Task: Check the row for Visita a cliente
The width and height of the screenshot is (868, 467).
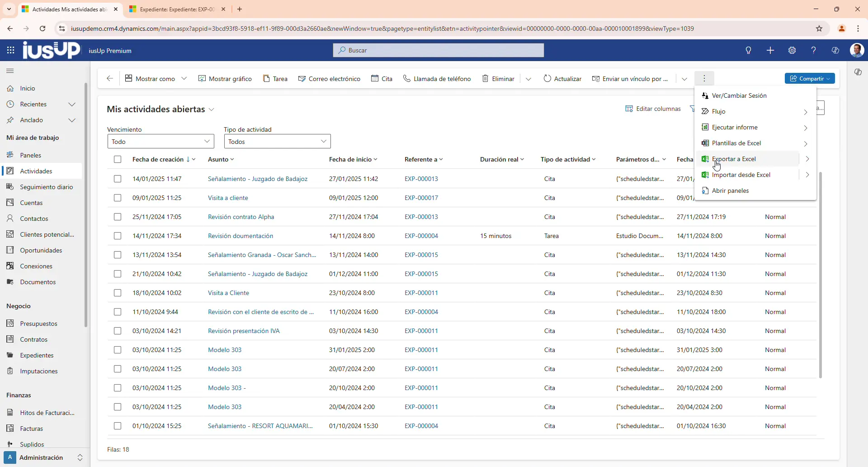Action: tap(118, 198)
